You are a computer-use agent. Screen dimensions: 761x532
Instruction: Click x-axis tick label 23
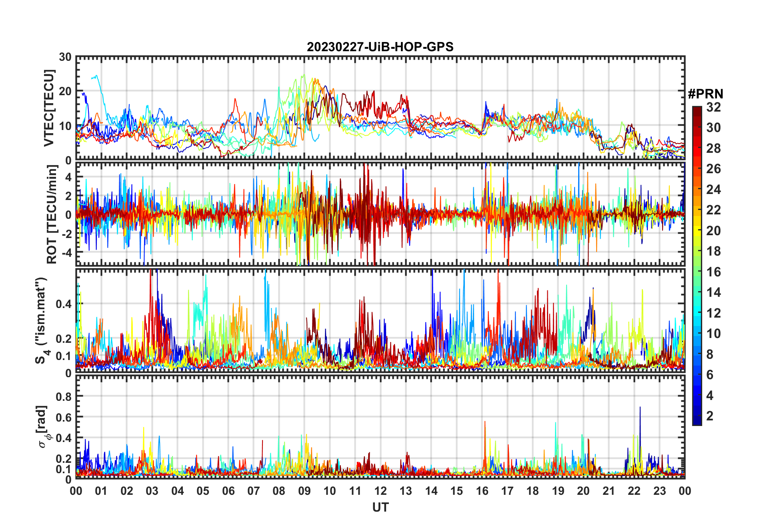coord(659,491)
